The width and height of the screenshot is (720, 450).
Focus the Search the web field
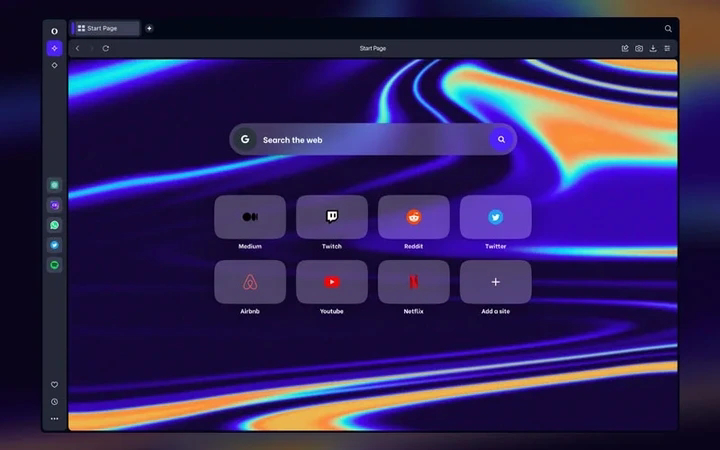coord(372,140)
